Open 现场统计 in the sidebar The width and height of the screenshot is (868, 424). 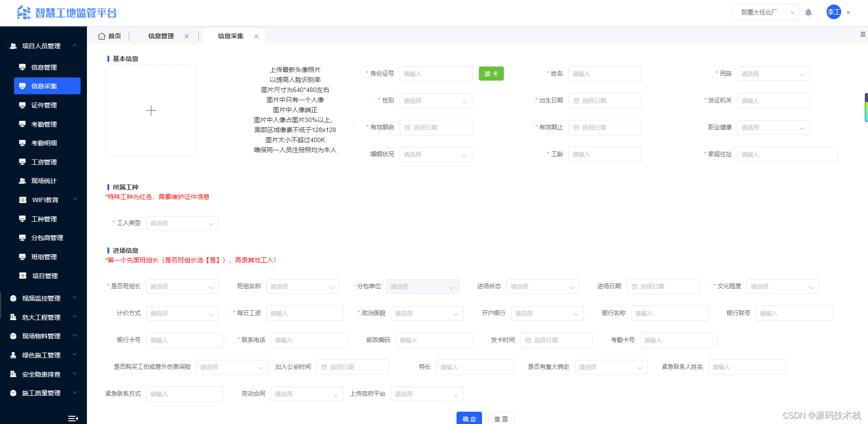click(47, 181)
